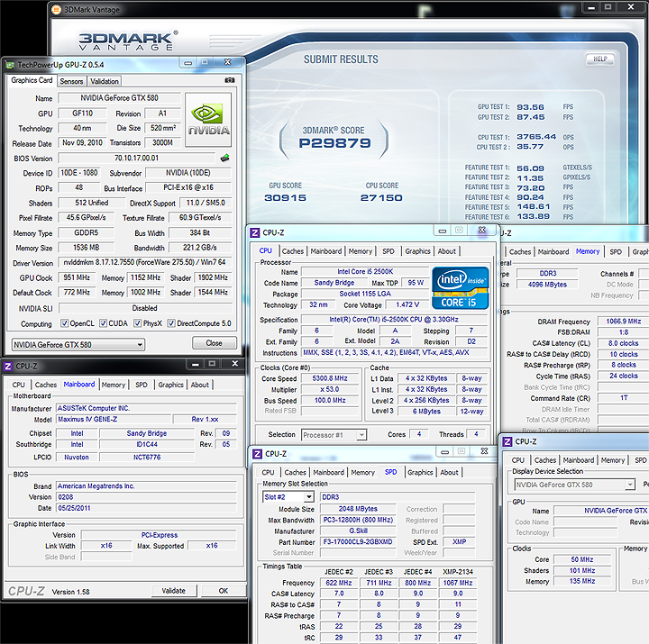Click the Core 50 MHz clock value
This screenshot has width=649, height=644.
(582, 559)
